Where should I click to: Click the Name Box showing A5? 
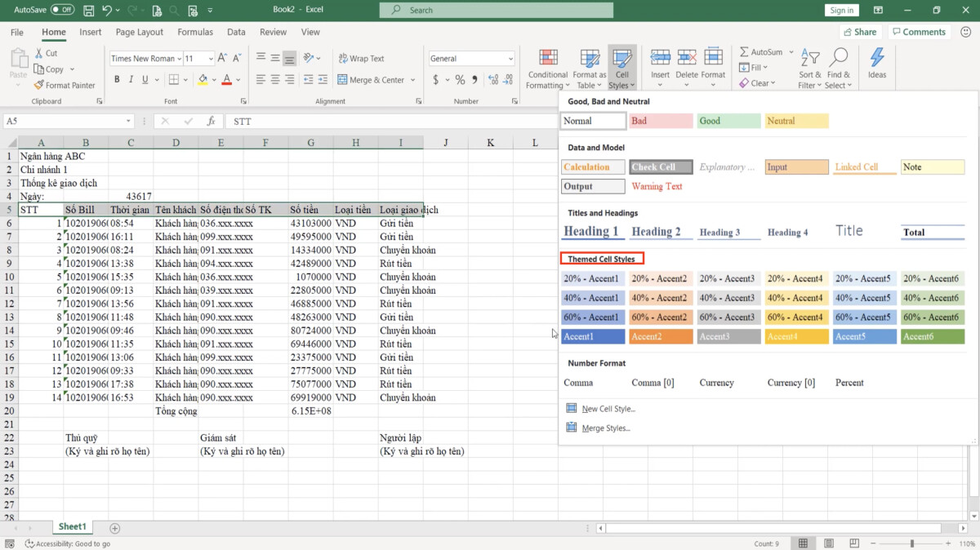[69, 121]
